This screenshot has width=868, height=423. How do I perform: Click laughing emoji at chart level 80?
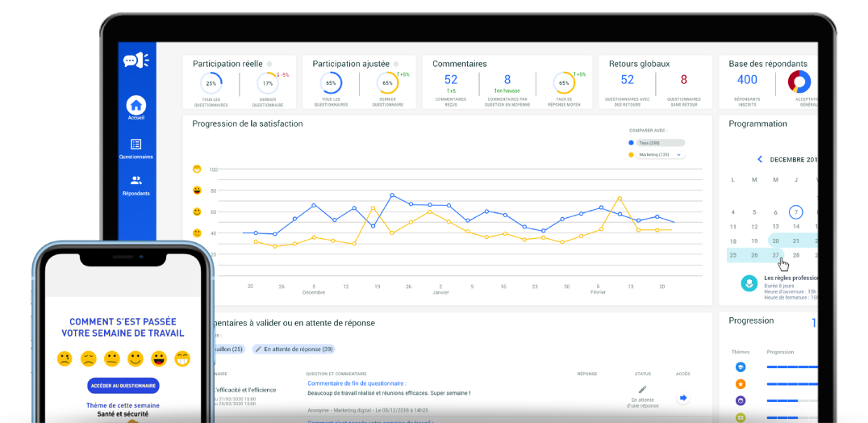[x=197, y=191]
